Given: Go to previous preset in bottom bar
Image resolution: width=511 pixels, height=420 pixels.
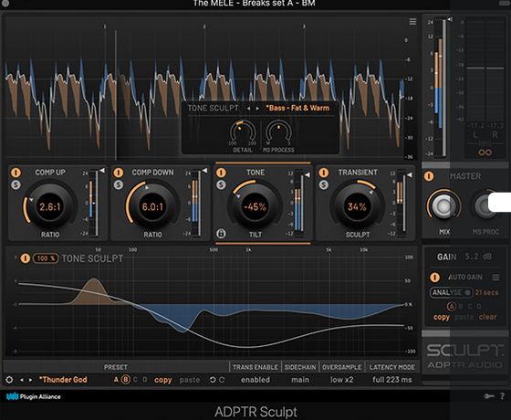Looking at the screenshot, I should click(x=22, y=380).
